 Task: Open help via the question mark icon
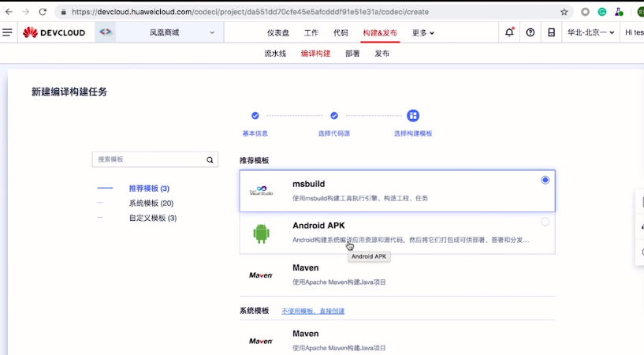coord(530,32)
